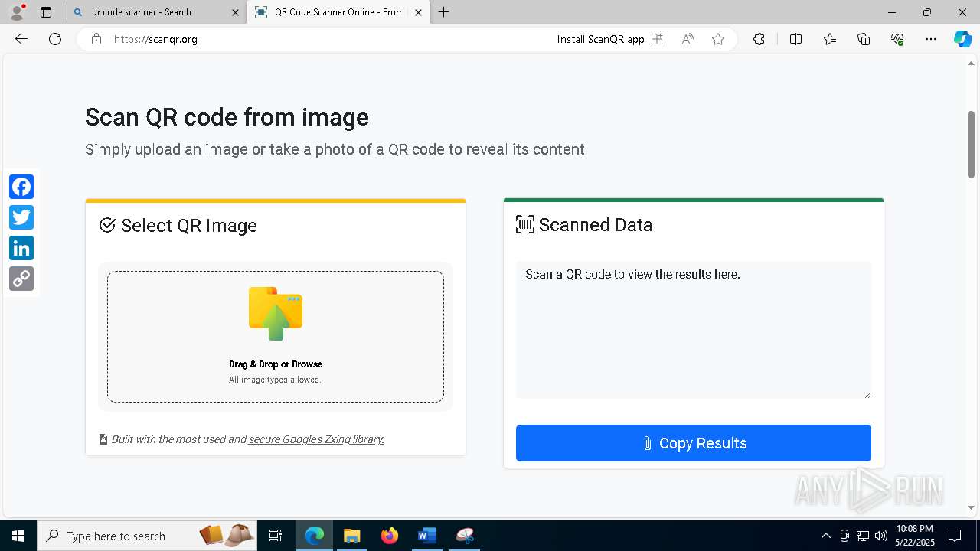Share page on LinkedIn sidebar icon
The image size is (980, 551).
[21, 248]
